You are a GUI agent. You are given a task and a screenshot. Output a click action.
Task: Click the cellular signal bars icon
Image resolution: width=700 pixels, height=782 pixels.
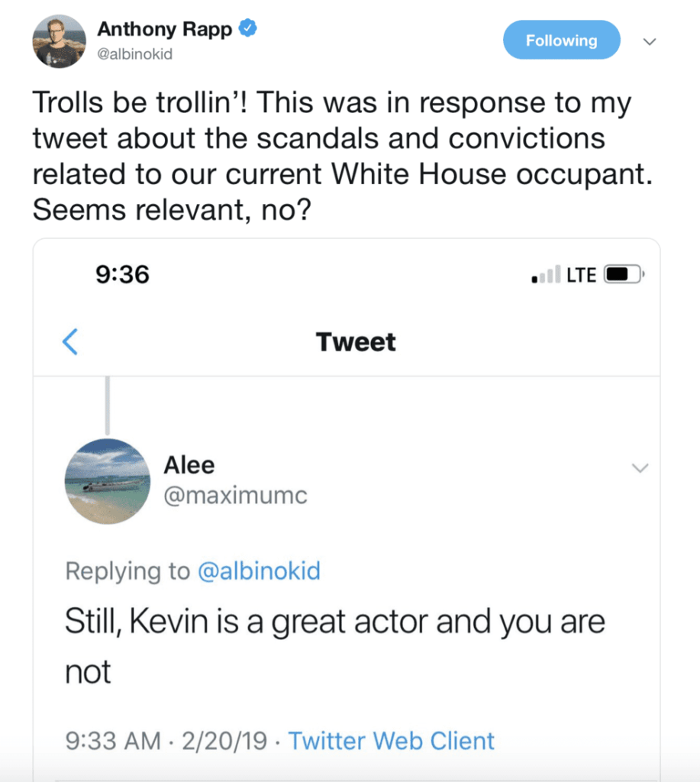tap(546, 275)
